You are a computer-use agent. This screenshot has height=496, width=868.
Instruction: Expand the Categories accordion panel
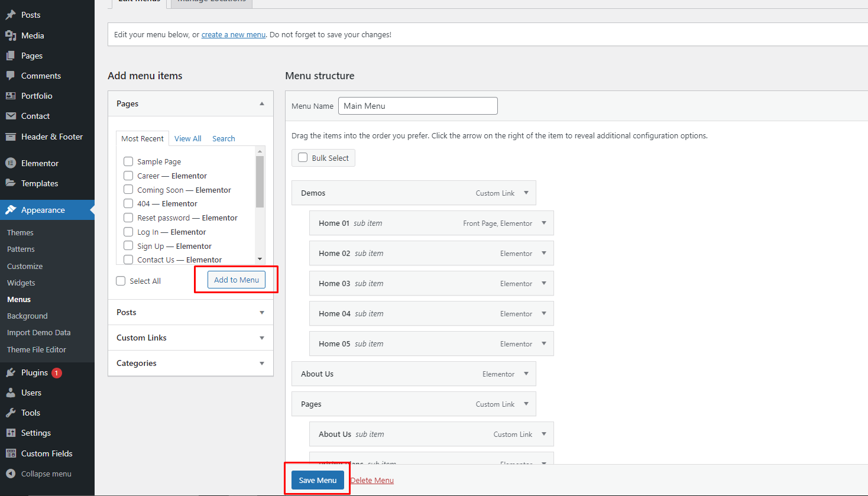tap(190, 363)
